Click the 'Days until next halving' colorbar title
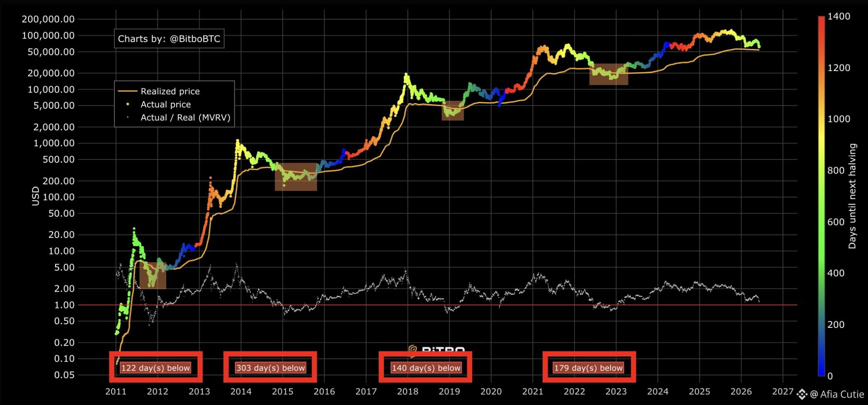Image resolution: width=868 pixels, height=405 pixels. coord(852,196)
